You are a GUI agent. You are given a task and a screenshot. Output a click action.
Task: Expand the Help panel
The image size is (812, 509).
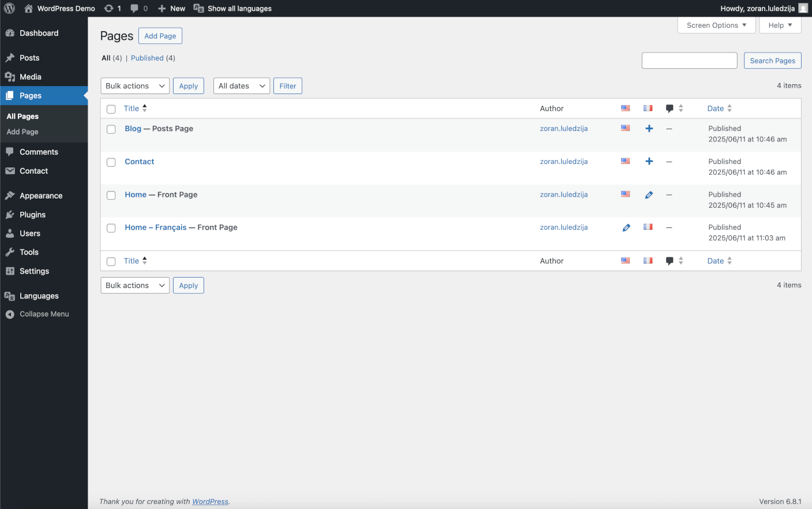click(x=780, y=25)
